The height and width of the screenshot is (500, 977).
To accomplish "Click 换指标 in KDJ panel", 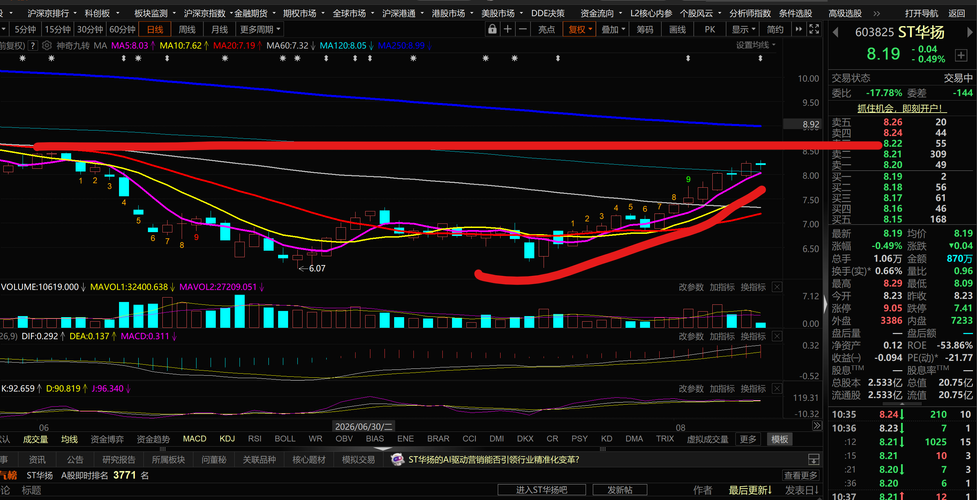I will tap(753, 388).
